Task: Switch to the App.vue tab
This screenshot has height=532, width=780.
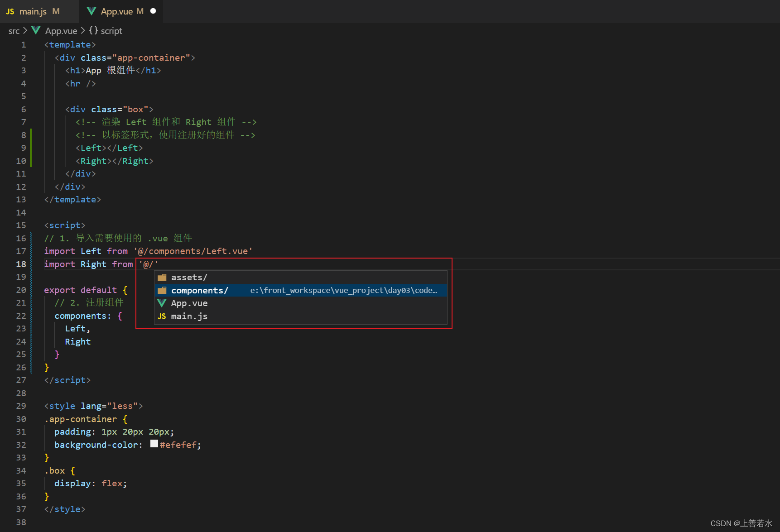Action: (x=121, y=11)
